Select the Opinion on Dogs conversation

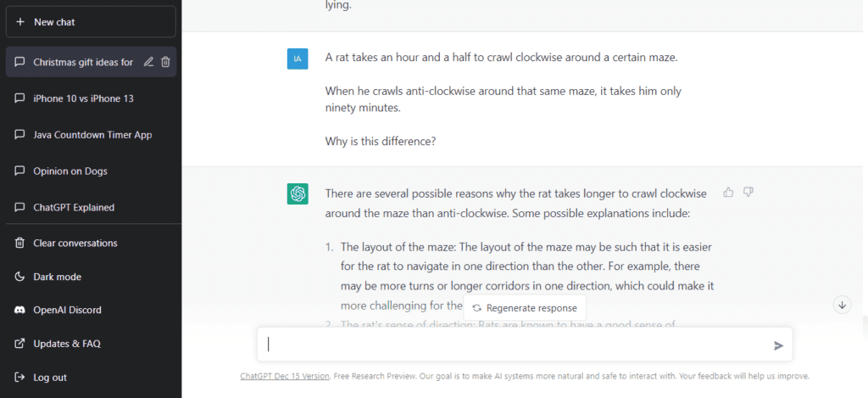[x=70, y=171]
